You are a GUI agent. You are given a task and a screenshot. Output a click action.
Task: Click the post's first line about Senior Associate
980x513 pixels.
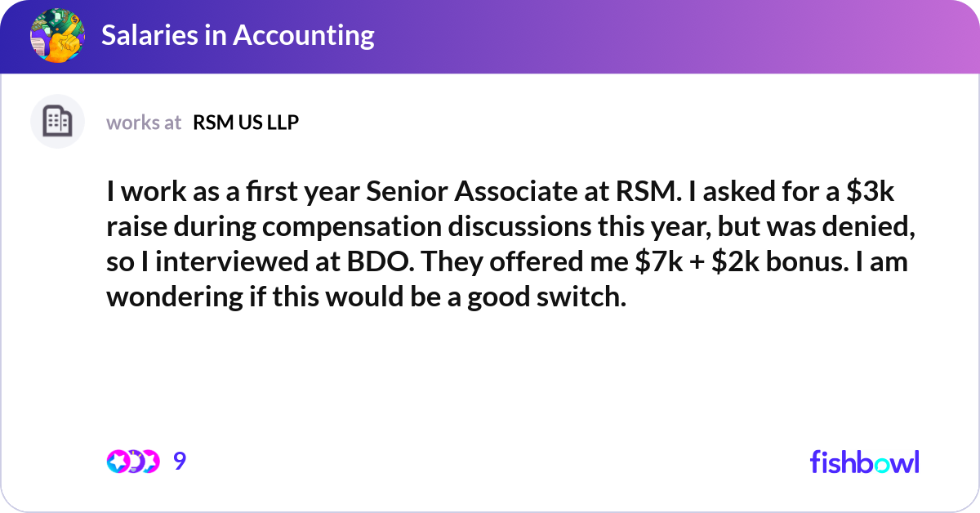pos(502,194)
